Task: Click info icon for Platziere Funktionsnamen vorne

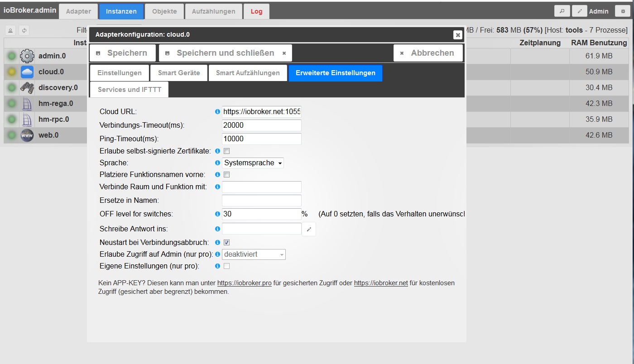Action: click(217, 175)
